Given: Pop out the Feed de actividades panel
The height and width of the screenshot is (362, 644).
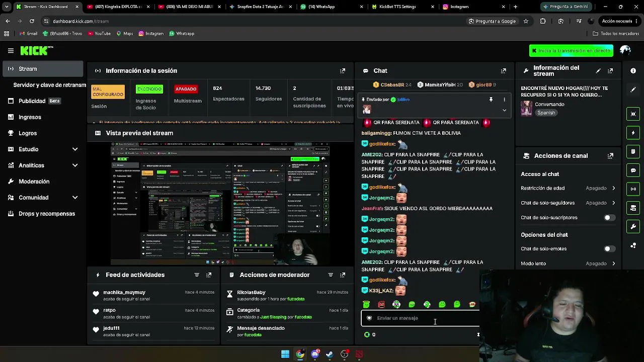Looking at the screenshot, I should [209, 275].
